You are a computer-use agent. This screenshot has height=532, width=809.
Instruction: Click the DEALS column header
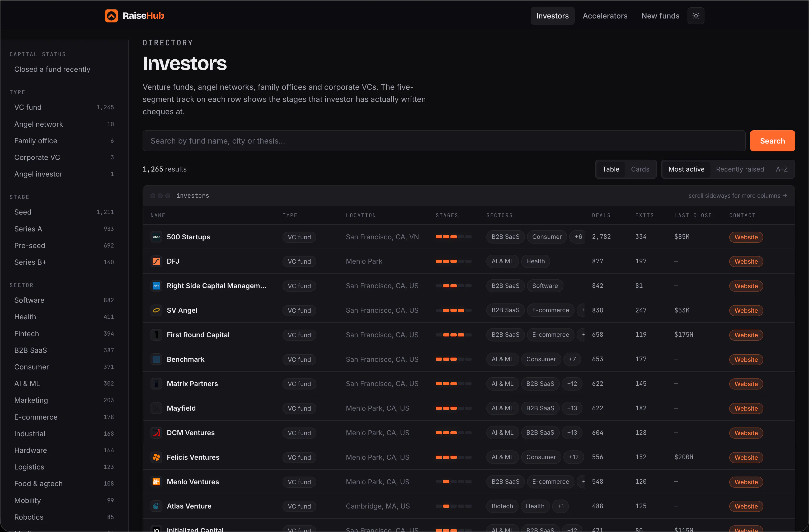pyautogui.click(x=601, y=215)
